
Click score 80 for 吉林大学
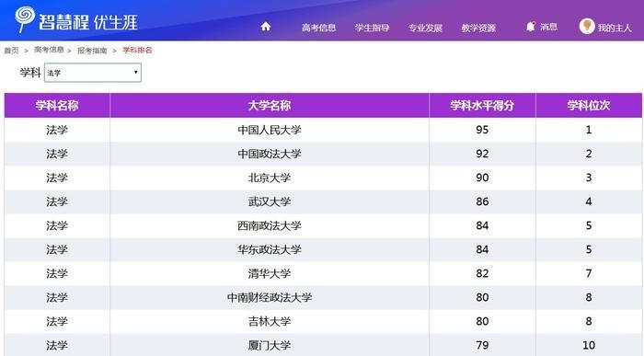coord(482,321)
